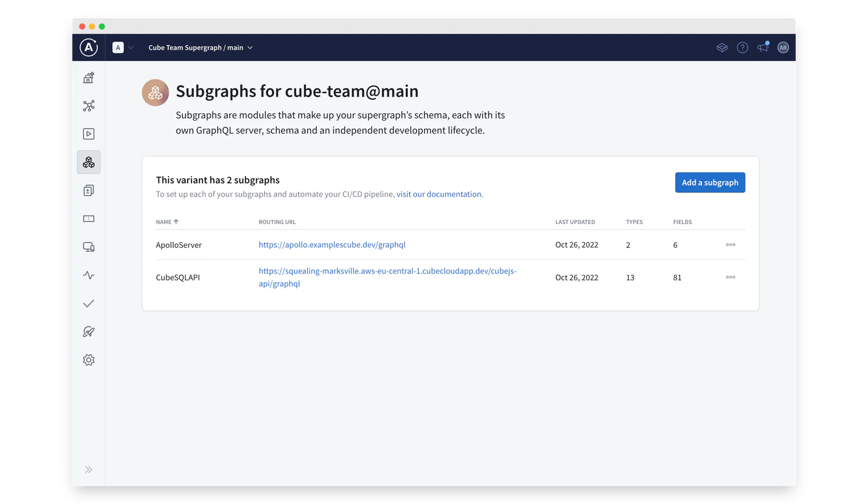868x504 pixels.
Task: Open the Fields ticket icon in the sidebar
Action: (88, 219)
